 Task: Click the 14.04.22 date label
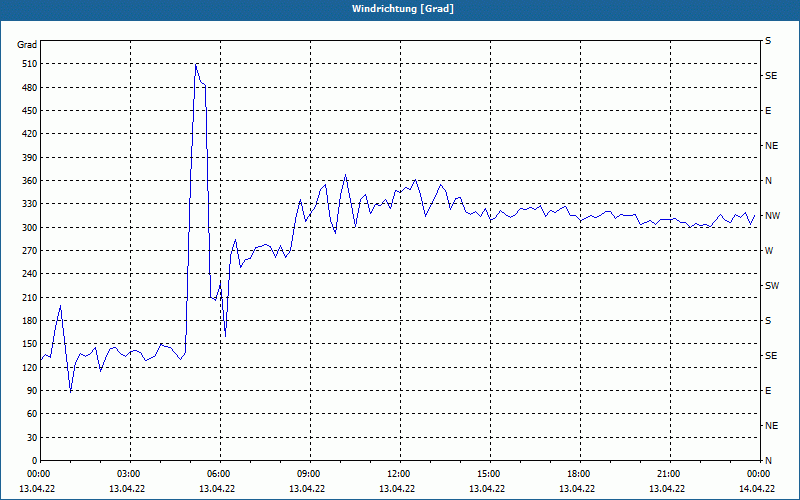click(x=757, y=488)
